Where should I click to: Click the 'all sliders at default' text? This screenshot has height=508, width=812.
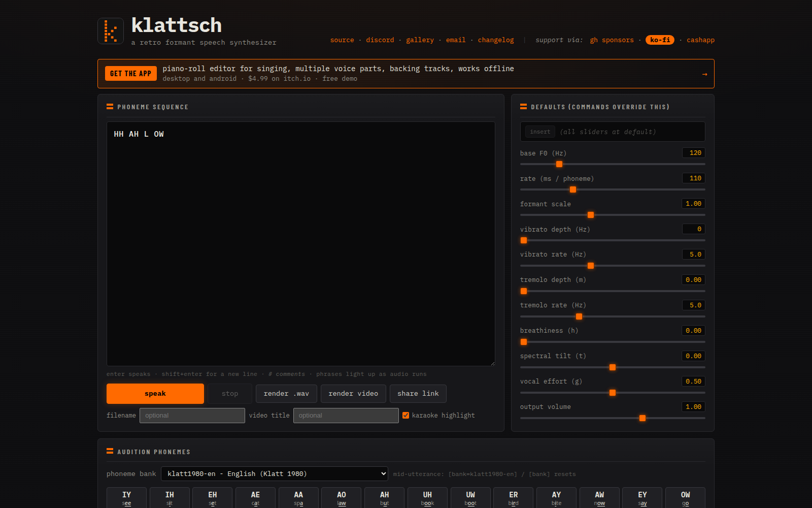(x=608, y=132)
